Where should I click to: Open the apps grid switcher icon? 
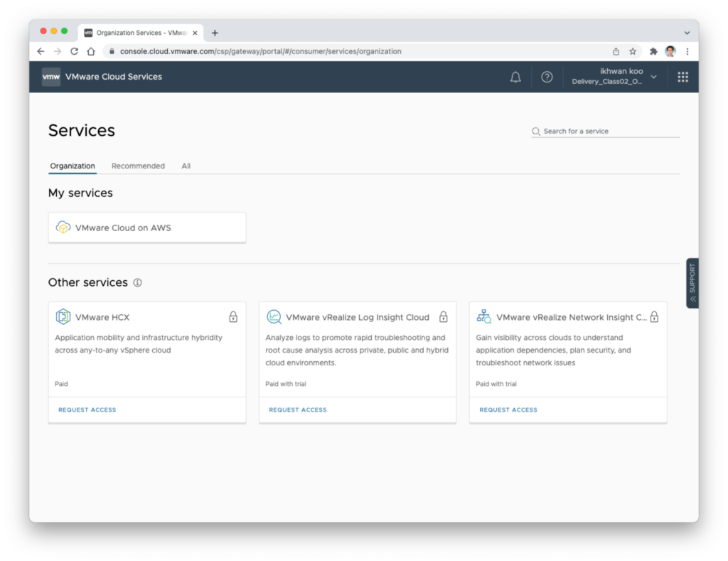(x=682, y=77)
